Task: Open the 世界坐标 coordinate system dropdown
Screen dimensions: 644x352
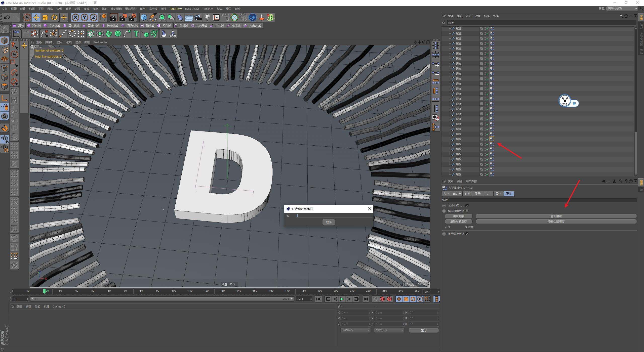Action: click(x=355, y=330)
